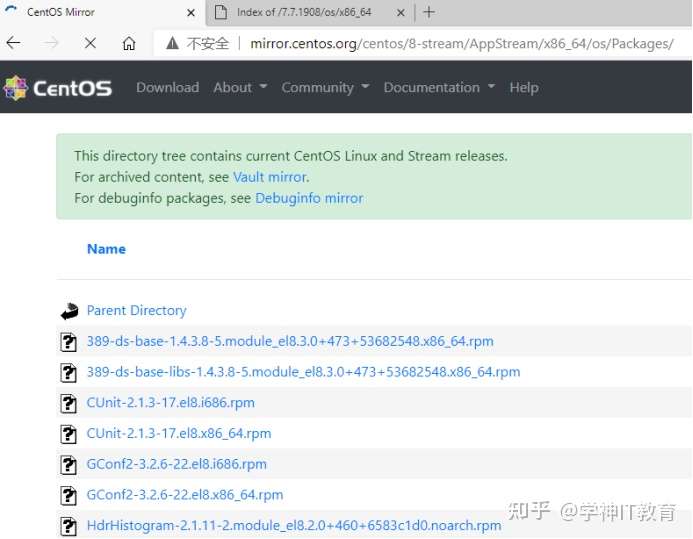
Task: Click the Parent Directory back-arrow icon
Action: 69,311
